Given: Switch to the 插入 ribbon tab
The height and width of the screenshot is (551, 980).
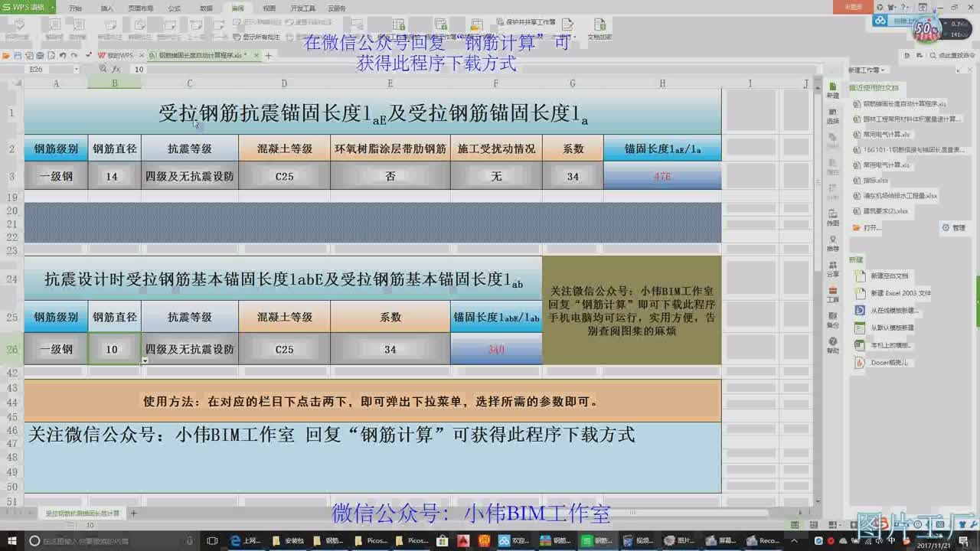Looking at the screenshot, I should click(x=107, y=8).
